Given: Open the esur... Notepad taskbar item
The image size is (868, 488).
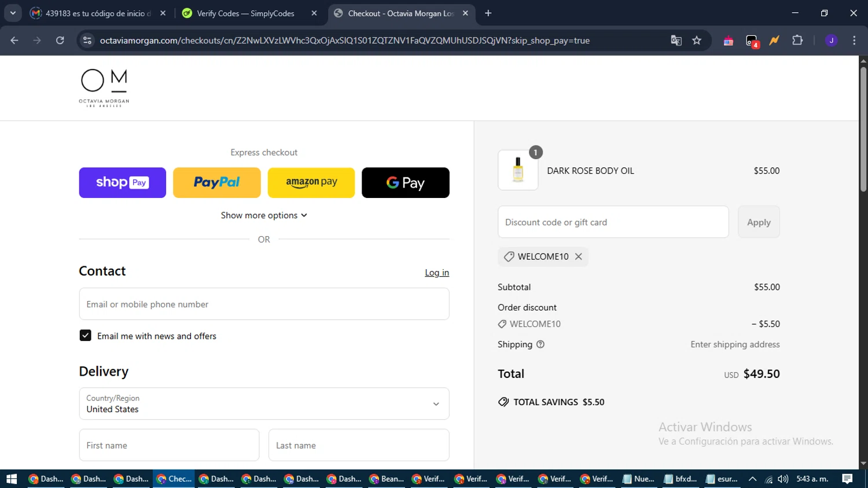Looking at the screenshot, I should (x=722, y=479).
